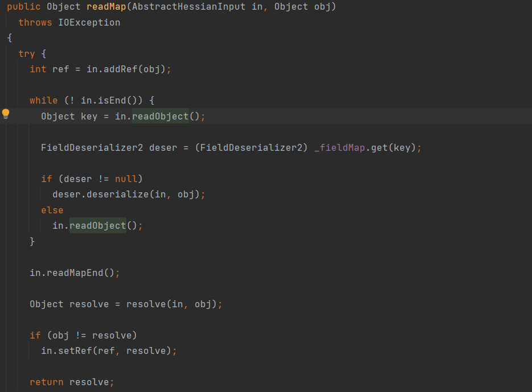Click the else keyword

point(52,210)
